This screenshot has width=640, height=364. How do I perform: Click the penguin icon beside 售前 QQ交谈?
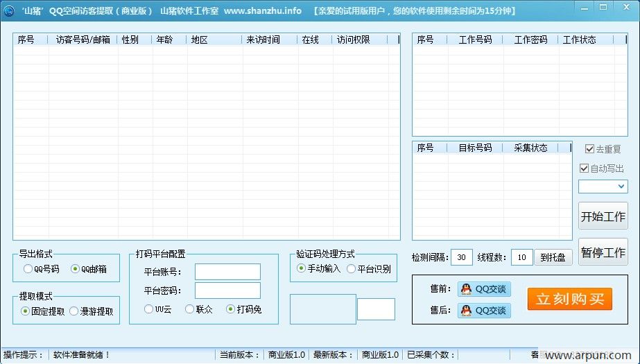(x=466, y=289)
